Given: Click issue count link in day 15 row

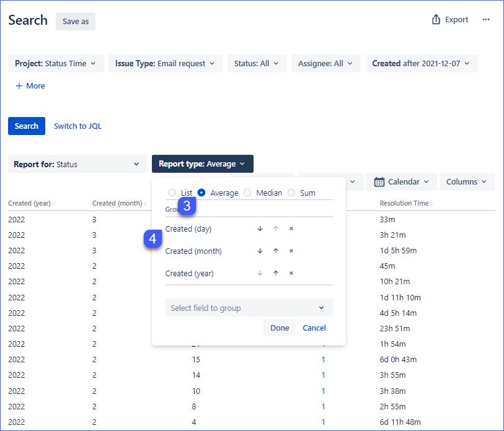Looking at the screenshot, I should tap(323, 359).
